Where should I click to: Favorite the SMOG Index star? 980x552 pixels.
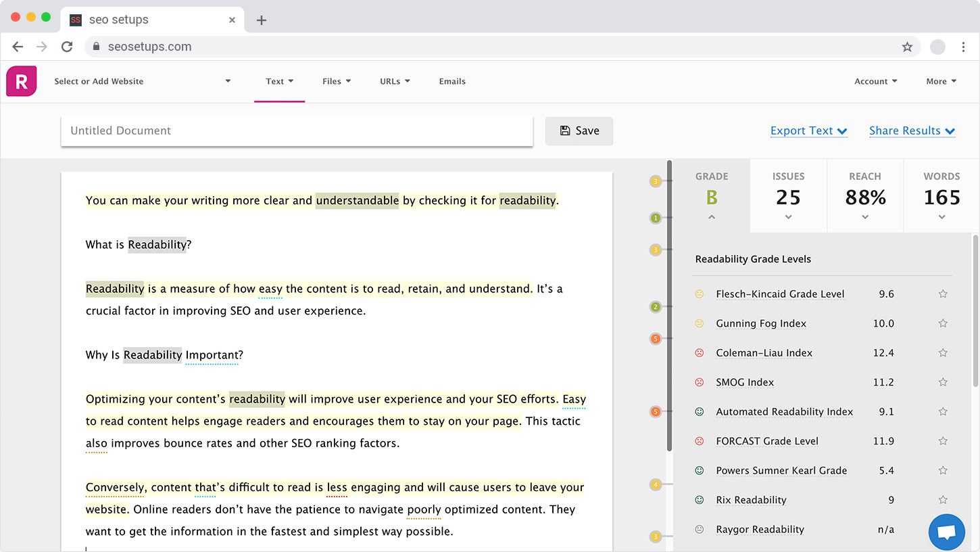(943, 382)
